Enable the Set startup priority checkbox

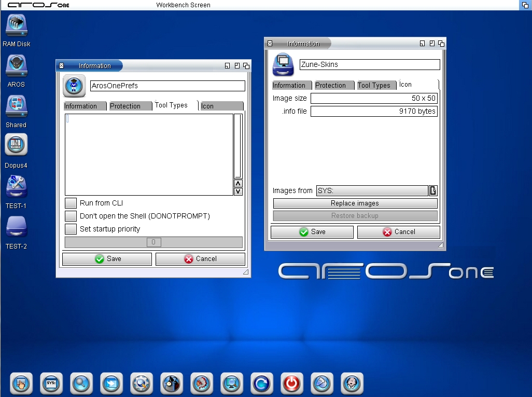(x=71, y=229)
